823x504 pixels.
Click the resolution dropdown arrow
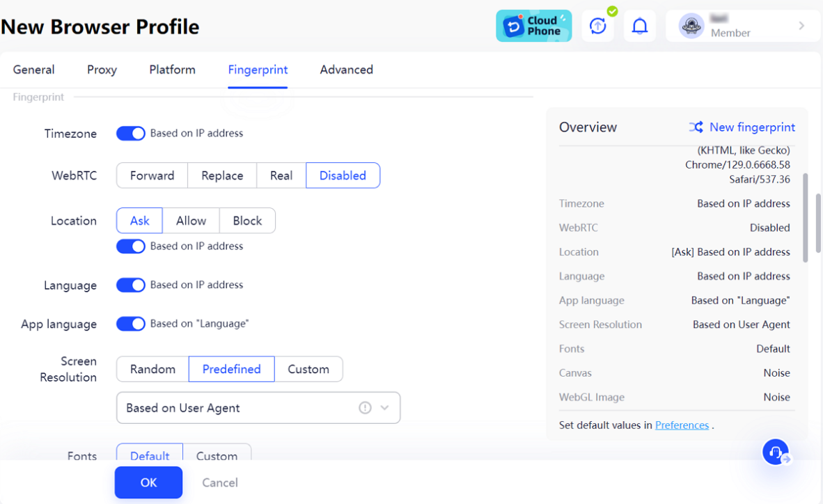(x=385, y=408)
